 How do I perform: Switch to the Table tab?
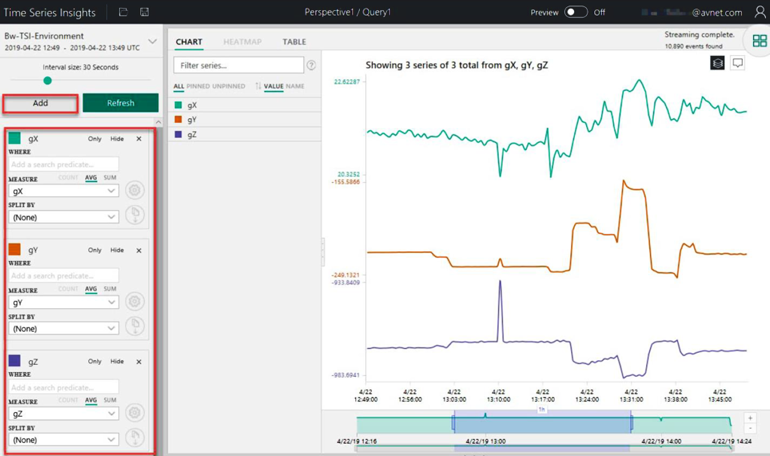[x=294, y=42]
